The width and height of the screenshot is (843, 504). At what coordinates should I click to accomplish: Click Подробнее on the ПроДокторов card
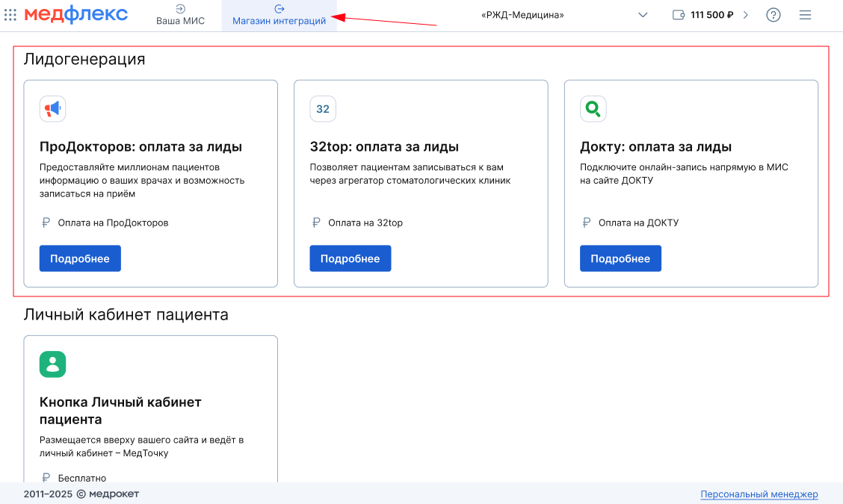pyautogui.click(x=80, y=258)
